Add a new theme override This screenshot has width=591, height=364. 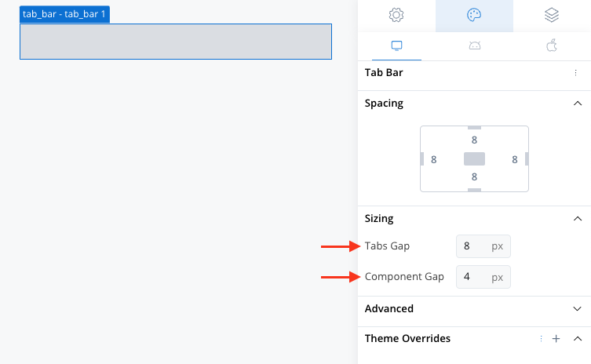(556, 339)
